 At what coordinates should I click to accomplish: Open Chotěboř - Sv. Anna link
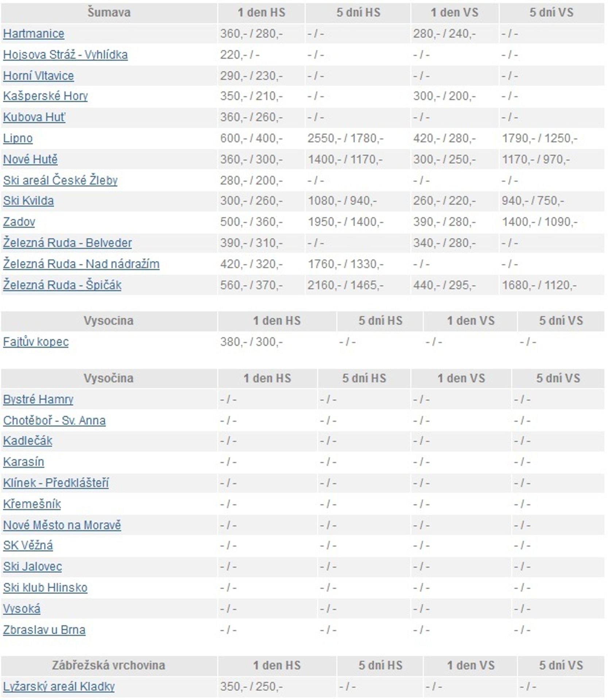(x=54, y=420)
